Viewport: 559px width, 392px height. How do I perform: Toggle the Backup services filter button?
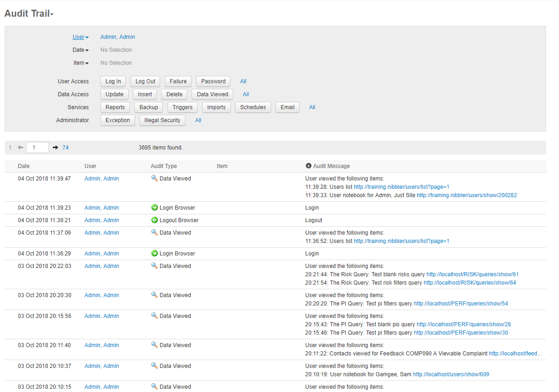coord(149,107)
